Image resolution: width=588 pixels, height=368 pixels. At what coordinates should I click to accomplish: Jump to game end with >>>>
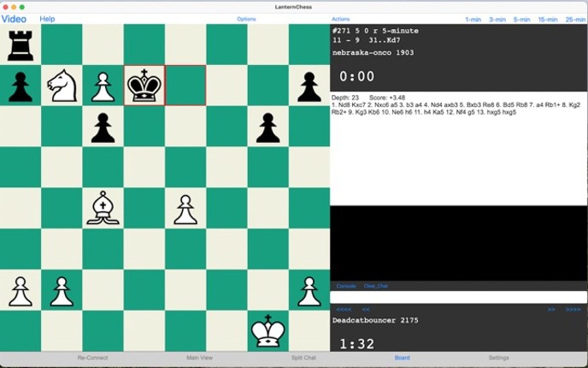pyautogui.click(x=573, y=310)
